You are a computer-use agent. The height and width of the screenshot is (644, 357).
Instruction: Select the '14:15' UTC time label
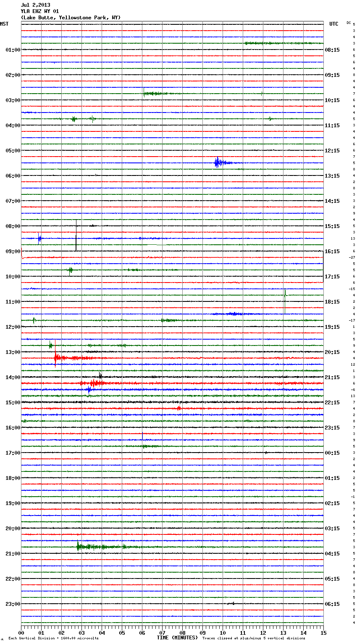click(x=332, y=201)
